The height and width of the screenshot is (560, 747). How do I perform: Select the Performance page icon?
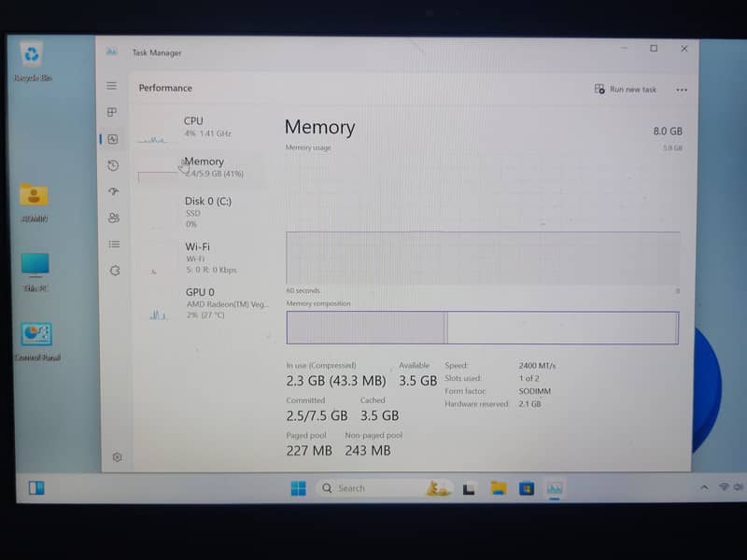pos(112,139)
